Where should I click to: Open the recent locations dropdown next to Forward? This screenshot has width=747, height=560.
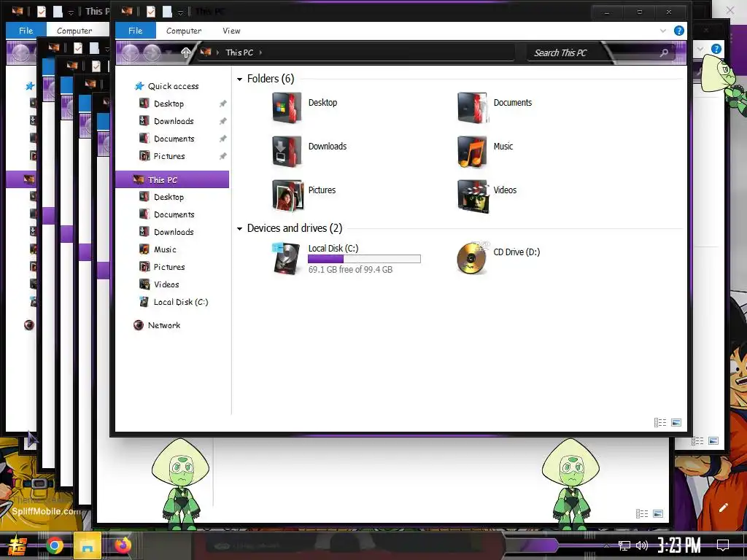pyautogui.click(x=169, y=52)
